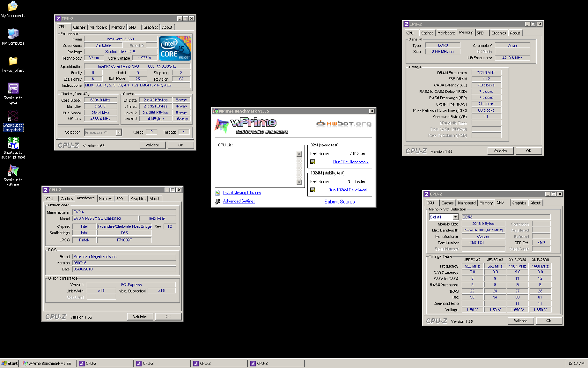Viewport: 588px width, 368px height.
Task: Click OK in Memory window
Action: 528,151
